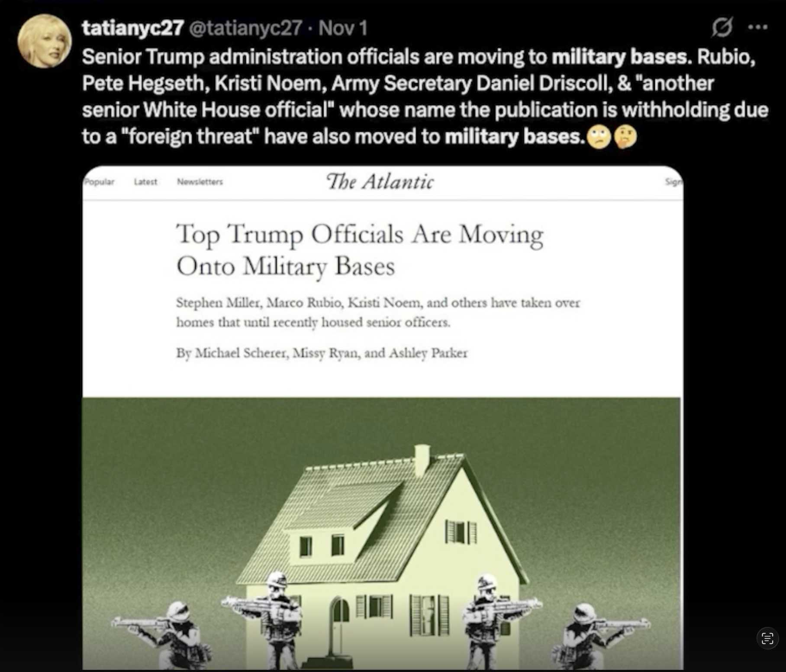Open the three-dots more options menu
Image resolution: width=786 pixels, height=672 pixels.
point(758,27)
